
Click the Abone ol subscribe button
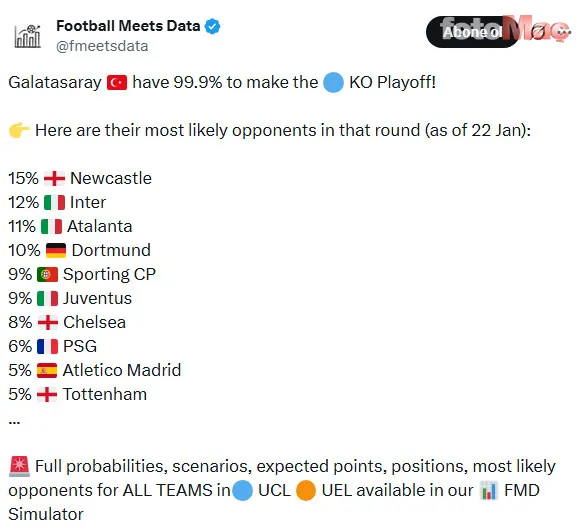tap(473, 32)
